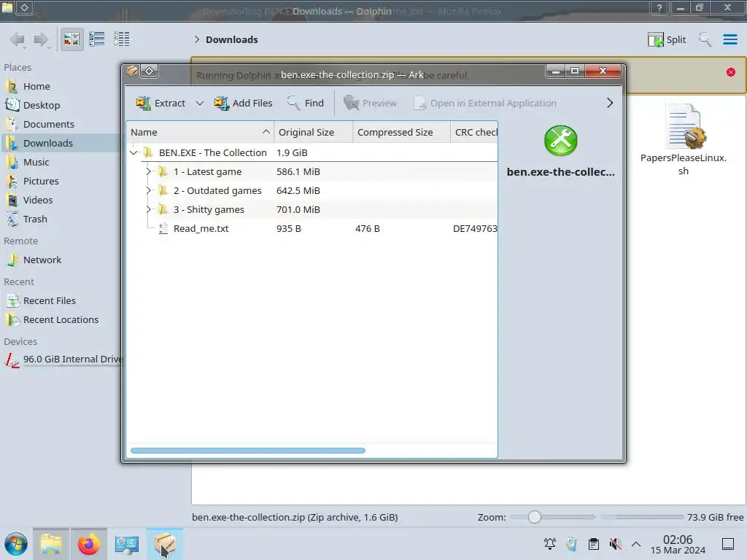Select the BEN.EXE - The Collection row
Viewport: 747px width, 560px height.
point(312,153)
